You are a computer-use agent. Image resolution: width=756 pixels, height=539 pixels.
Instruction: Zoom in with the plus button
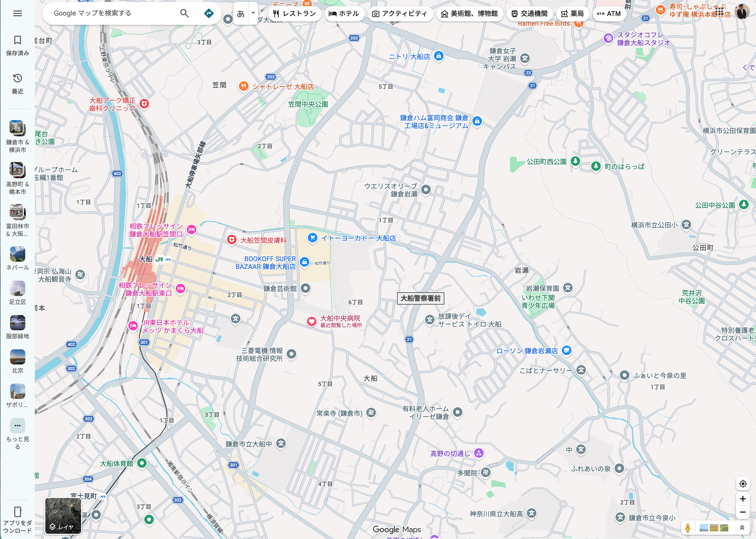pos(743,498)
